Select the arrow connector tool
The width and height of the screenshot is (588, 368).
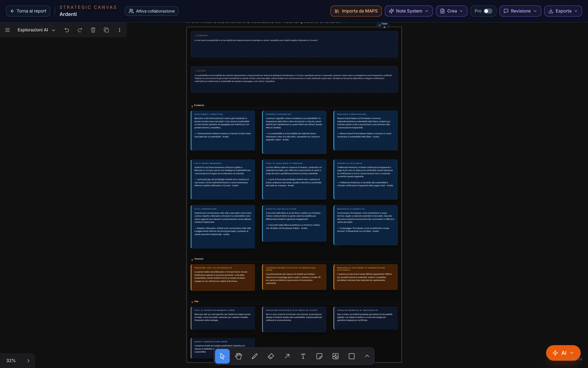(287, 356)
